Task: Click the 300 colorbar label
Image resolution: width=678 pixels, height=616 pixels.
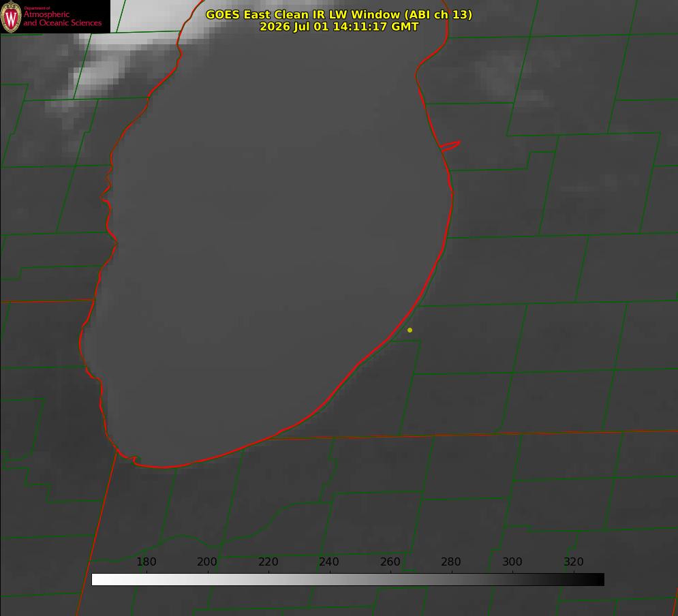Action: [512, 561]
